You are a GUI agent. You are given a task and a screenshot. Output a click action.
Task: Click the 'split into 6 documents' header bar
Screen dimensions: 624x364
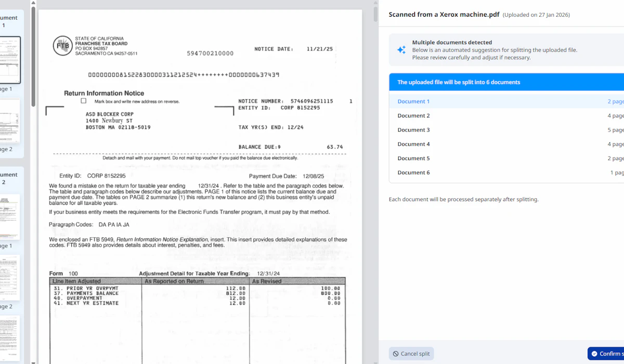(506, 82)
